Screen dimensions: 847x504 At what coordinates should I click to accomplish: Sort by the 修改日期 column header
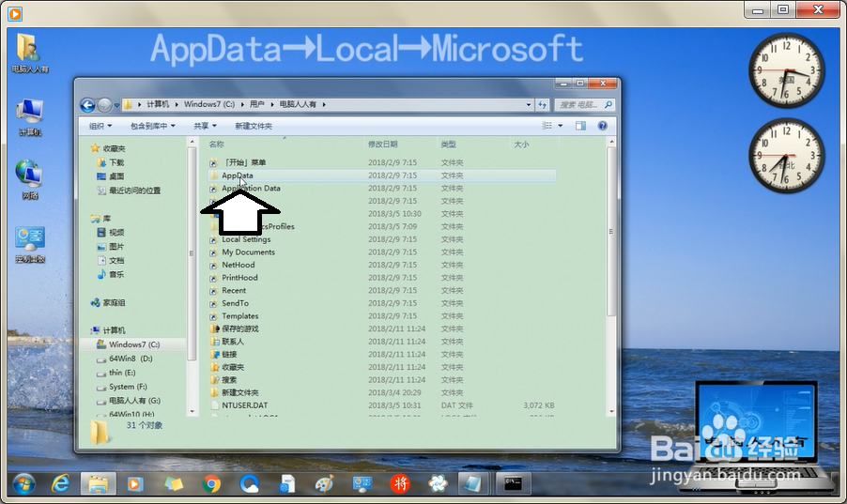tap(382, 145)
